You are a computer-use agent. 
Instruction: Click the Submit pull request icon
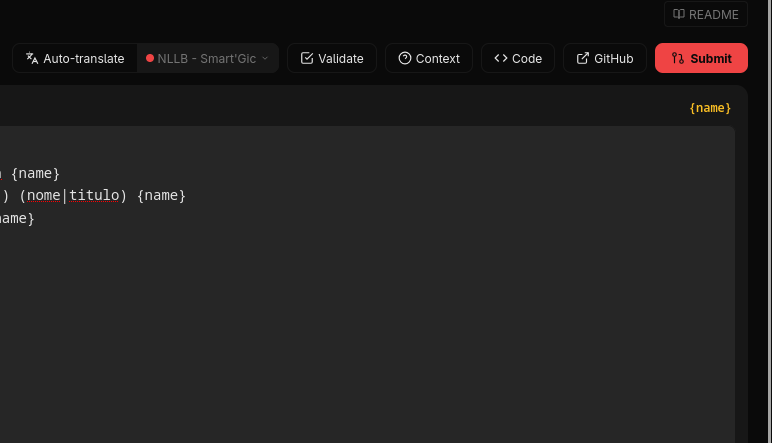click(678, 58)
